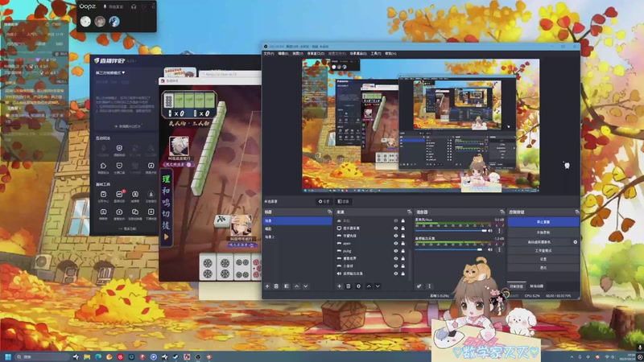Open advanced audio properties link icon in mixer
644x362 pixels.
pyautogui.click(x=419, y=286)
